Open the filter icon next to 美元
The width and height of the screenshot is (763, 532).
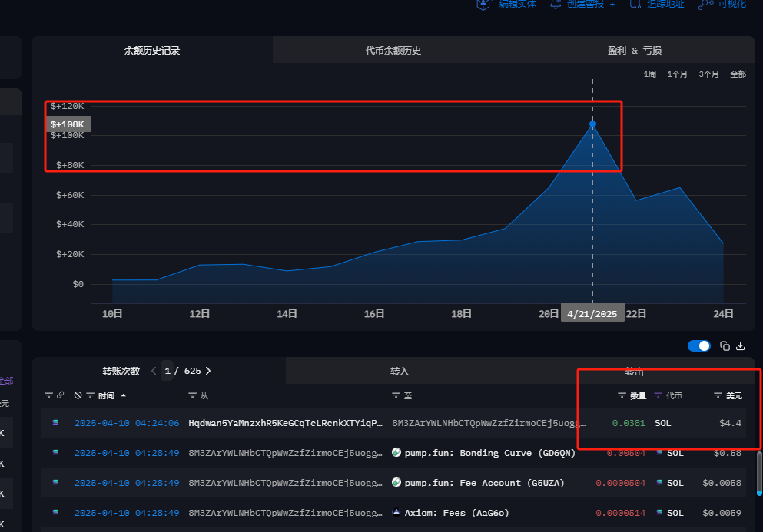(x=718, y=395)
